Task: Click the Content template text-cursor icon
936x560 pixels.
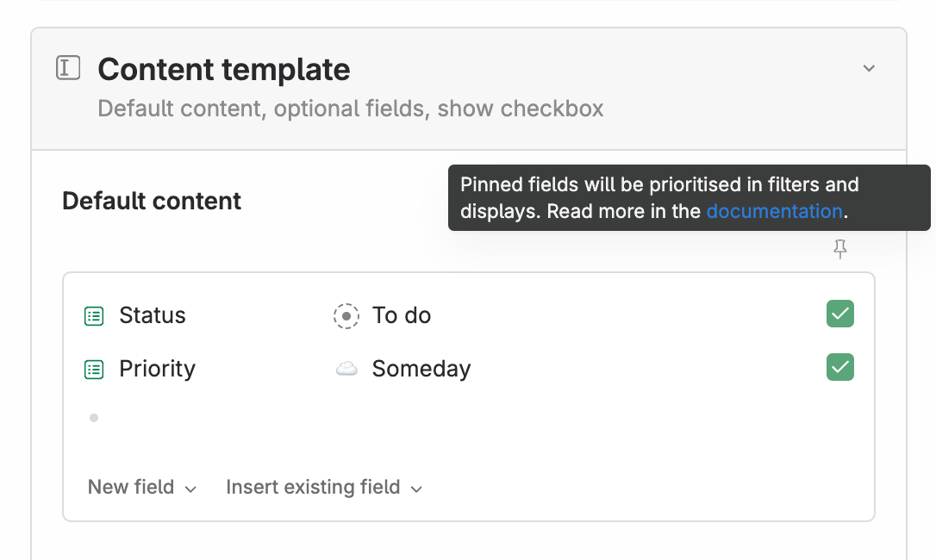Action: [x=68, y=68]
